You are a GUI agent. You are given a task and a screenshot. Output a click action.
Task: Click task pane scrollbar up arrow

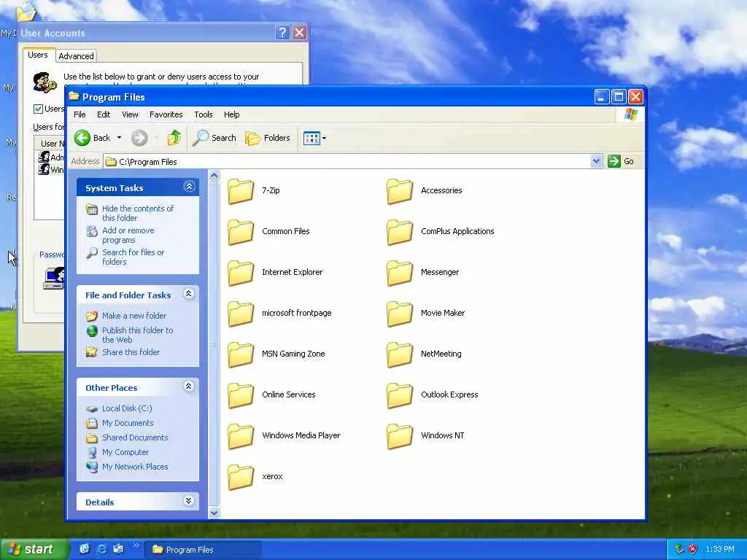click(x=214, y=176)
